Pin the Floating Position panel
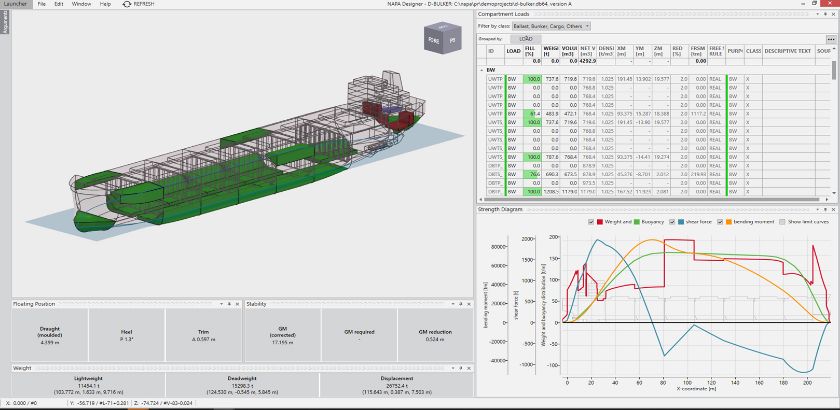Viewport: 840px width, 410px height. 229,303
